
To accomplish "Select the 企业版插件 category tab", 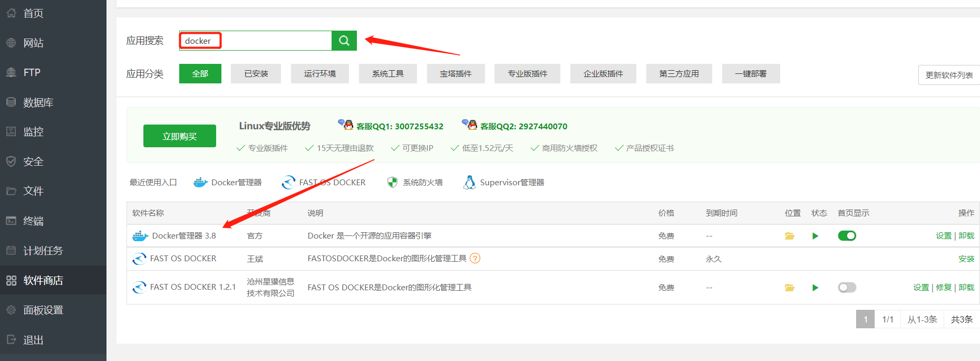I will pos(604,74).
